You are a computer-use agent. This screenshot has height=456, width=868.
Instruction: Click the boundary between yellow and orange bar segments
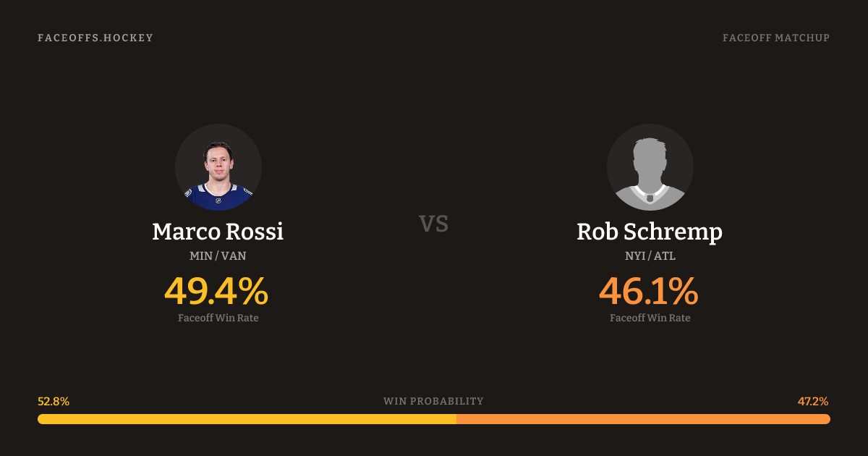click(x=456, y=419)
